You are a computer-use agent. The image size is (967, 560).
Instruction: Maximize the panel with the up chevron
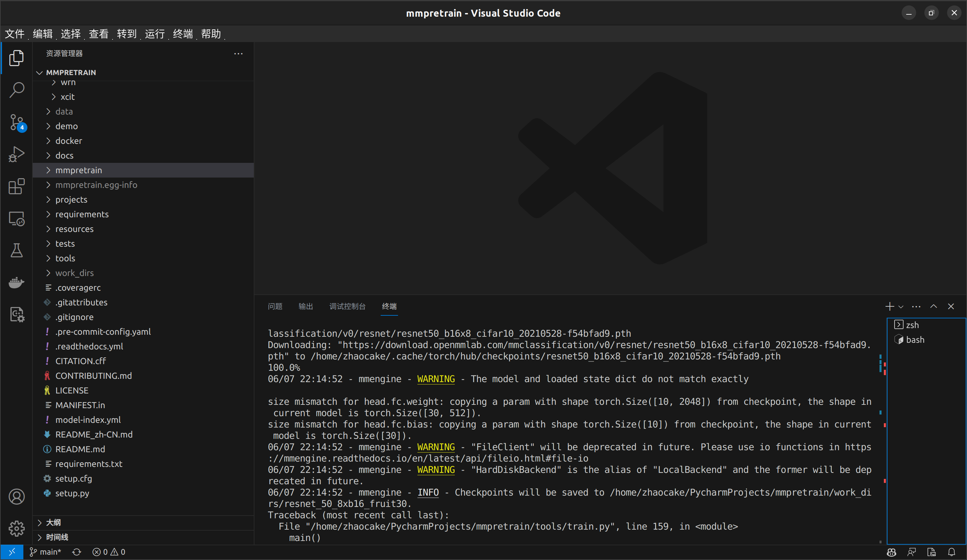point(934,306)
